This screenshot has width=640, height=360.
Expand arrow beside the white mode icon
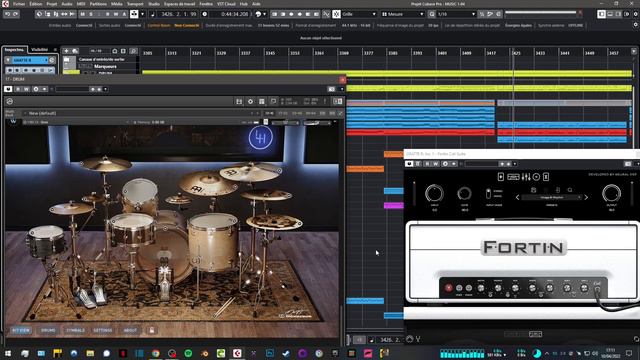pyautogui.click(x=142, y=14)
